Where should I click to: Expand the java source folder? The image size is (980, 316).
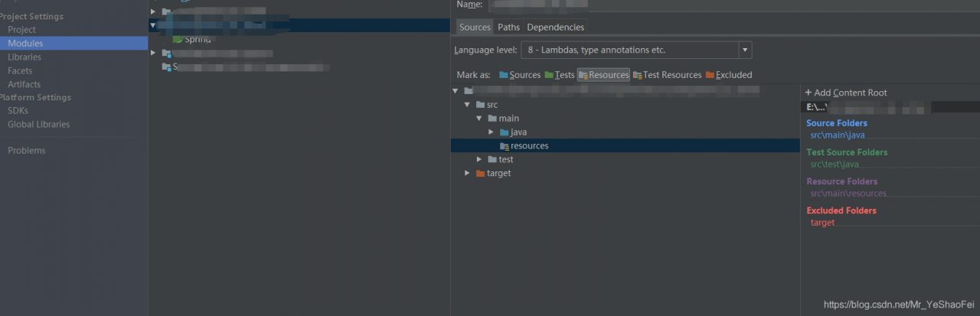coord(492,132)
